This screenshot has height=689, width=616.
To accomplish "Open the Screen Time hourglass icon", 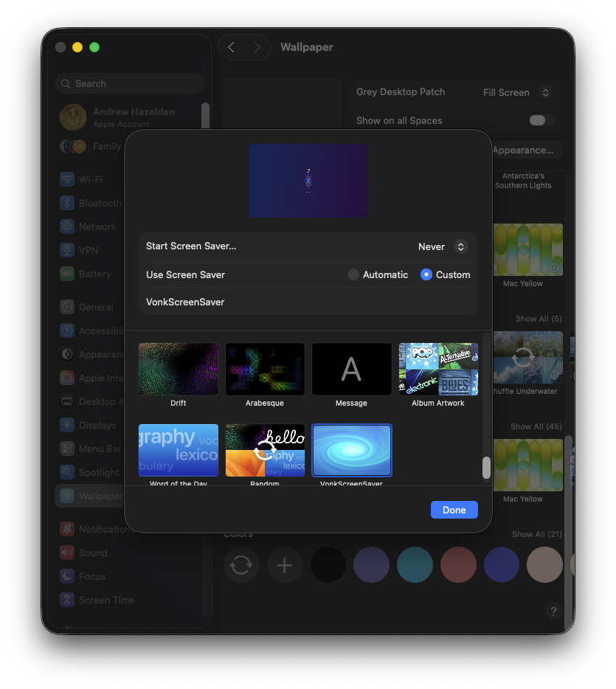I will [67, 600].
